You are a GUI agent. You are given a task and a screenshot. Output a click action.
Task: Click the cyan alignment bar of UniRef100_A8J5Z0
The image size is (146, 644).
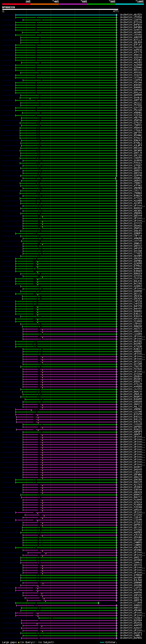(66, 15)
